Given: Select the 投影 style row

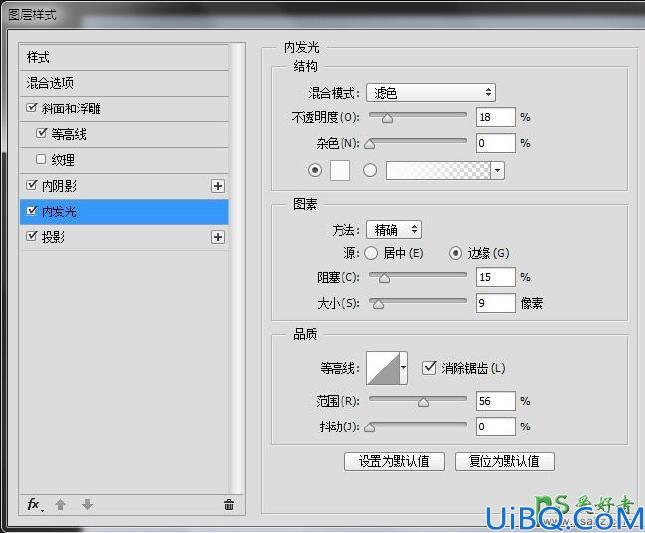Looking at the screenshot, I should [124, 237].
